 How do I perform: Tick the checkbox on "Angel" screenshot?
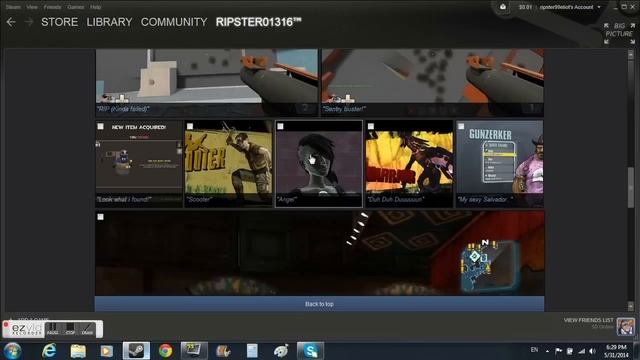(x=280, y=127)
